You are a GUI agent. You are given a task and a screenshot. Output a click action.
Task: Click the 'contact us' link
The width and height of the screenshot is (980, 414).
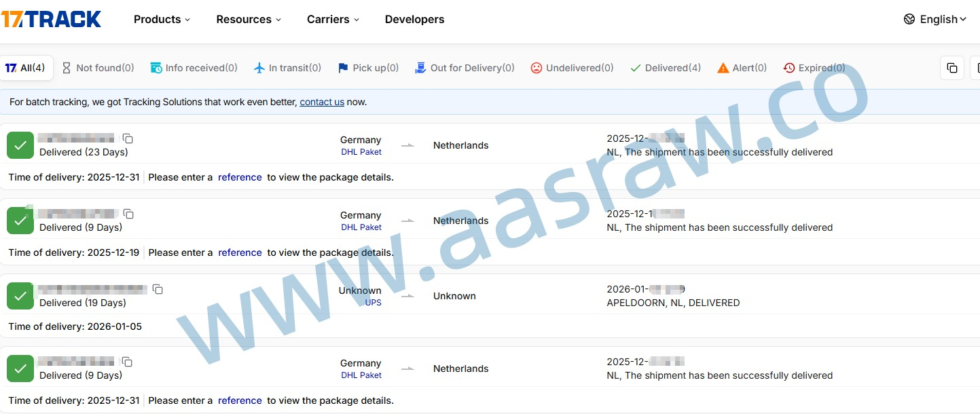click(x=322, y=102)
